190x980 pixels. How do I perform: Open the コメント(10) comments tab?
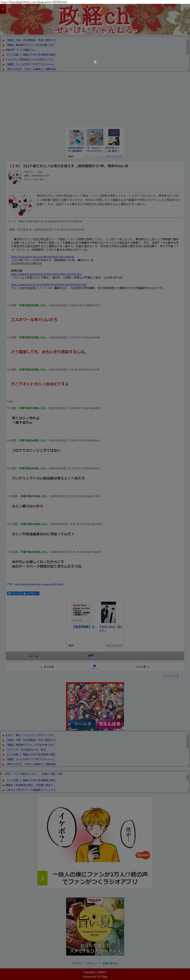point(95,655)
